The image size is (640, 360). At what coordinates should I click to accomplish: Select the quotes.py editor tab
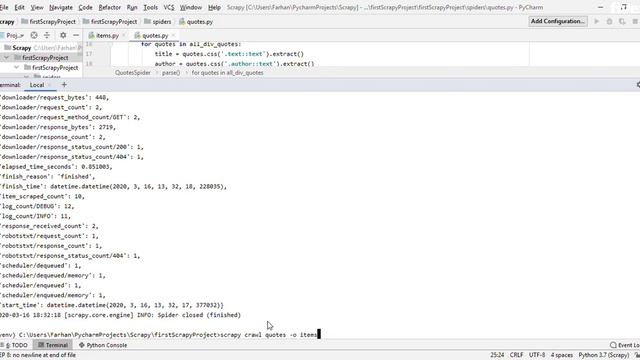click(155, 36)
